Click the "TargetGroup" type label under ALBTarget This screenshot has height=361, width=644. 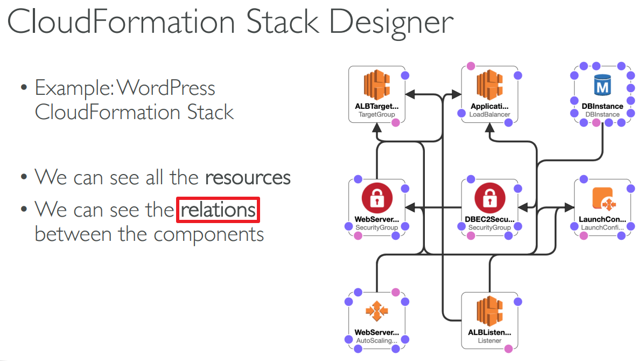pyautogui.click(x=376, y=114)
